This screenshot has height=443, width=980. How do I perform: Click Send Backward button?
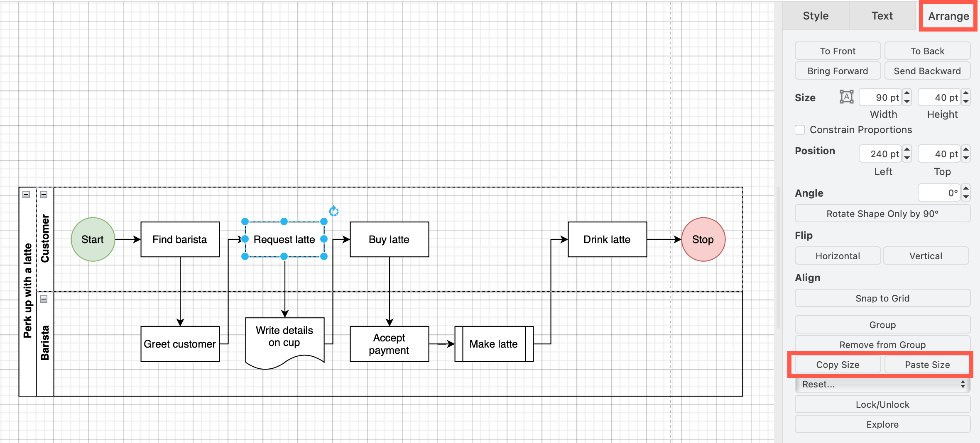[927, 71]
